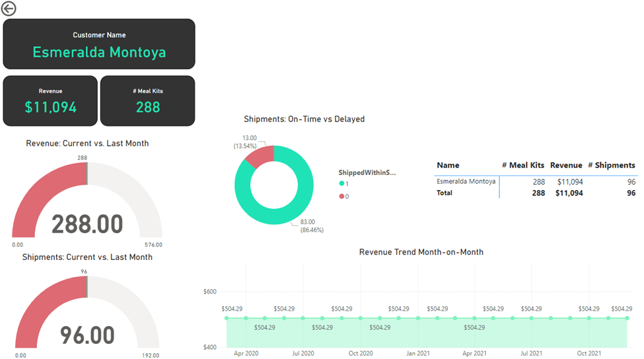The height and width of the screenshot is (359, 644).
Task: Click the Jan 2021 axis label
Action: pos(418,353)
